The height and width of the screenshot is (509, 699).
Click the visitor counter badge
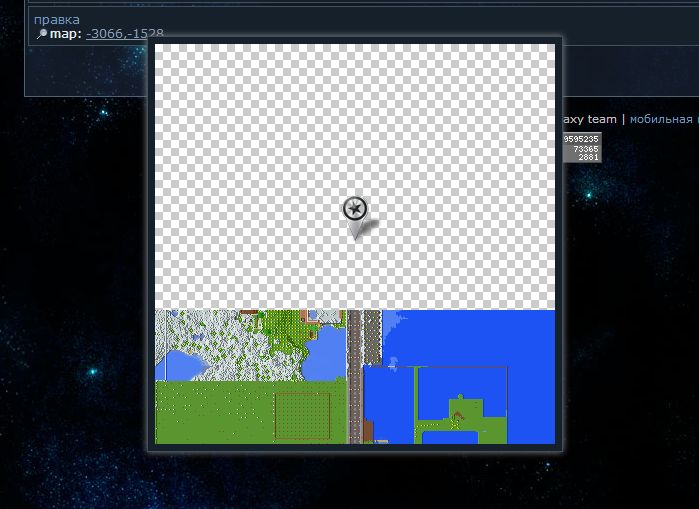(x=581, y=148)
